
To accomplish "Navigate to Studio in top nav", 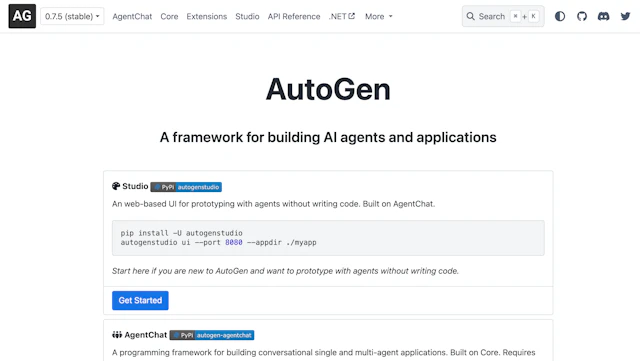I will coord(247,16).
